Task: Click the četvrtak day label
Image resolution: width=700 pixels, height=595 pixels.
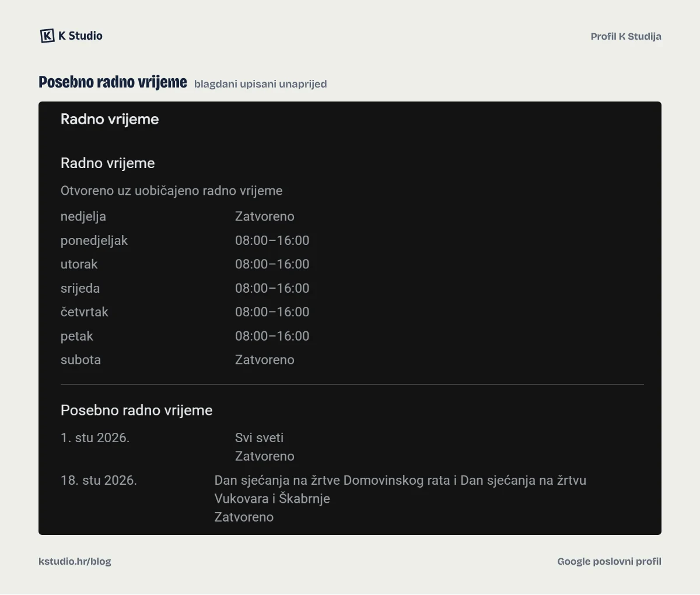Action: (85, 312)
